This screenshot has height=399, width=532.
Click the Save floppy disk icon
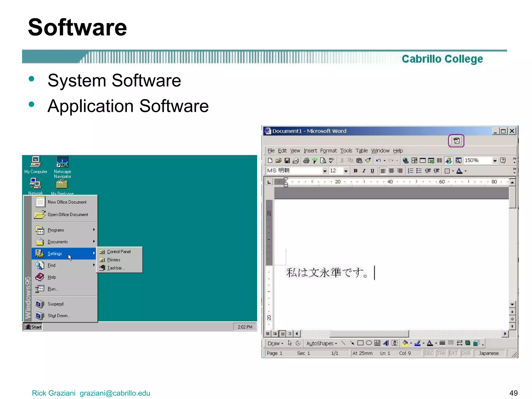point(287,161)
